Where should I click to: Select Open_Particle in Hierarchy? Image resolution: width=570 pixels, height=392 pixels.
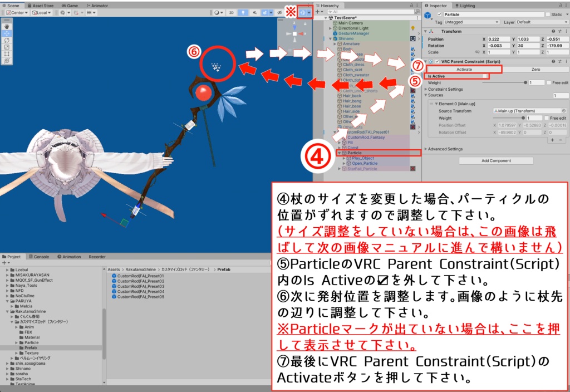pos(364,163)
